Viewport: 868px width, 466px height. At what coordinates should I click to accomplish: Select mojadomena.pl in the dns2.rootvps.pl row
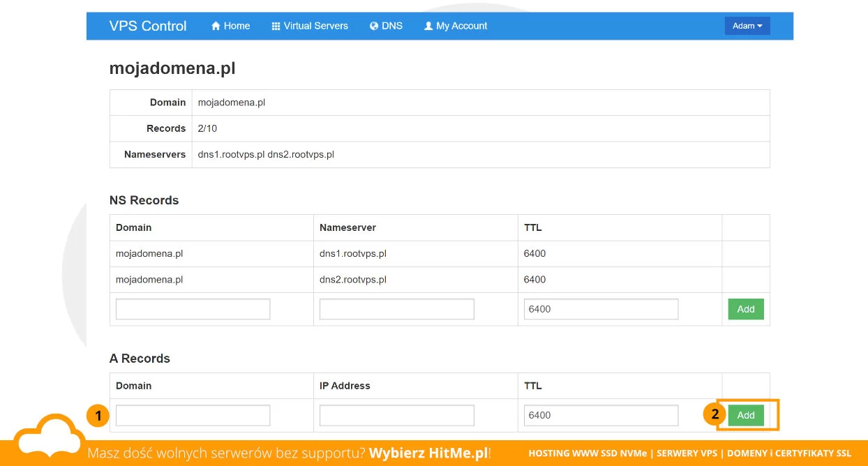click(x=149, y=279)
